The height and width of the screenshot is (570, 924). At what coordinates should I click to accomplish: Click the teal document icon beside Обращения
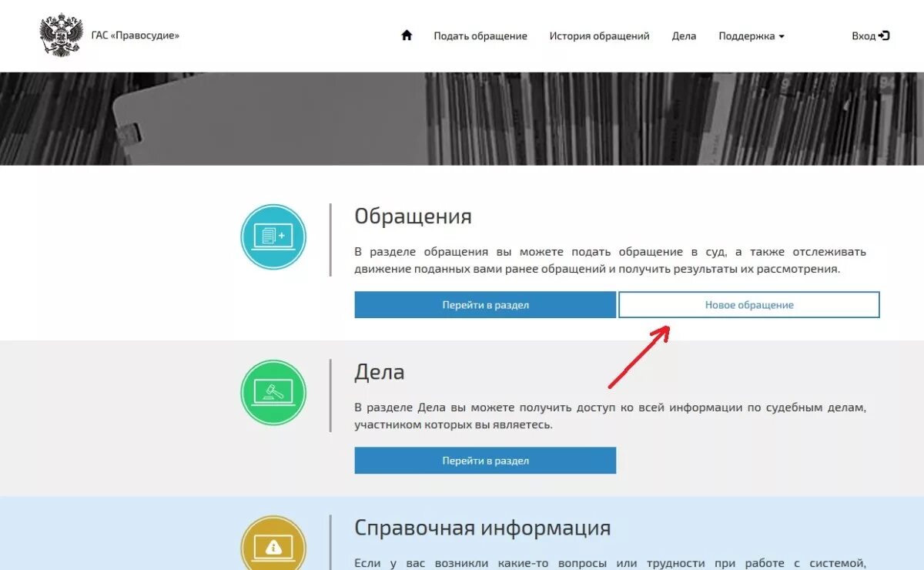pos(273,236)
